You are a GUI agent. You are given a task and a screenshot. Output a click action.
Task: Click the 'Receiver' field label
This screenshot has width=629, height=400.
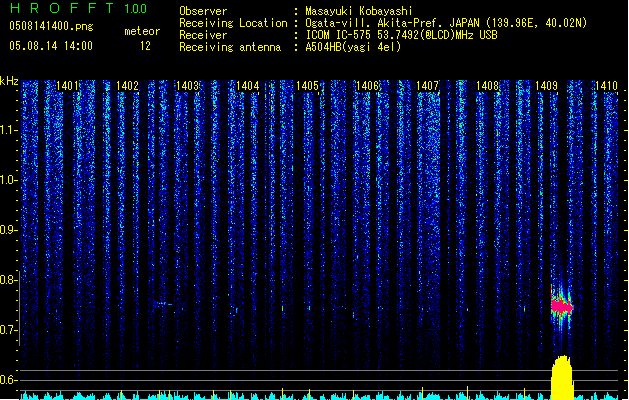(203, 35)
